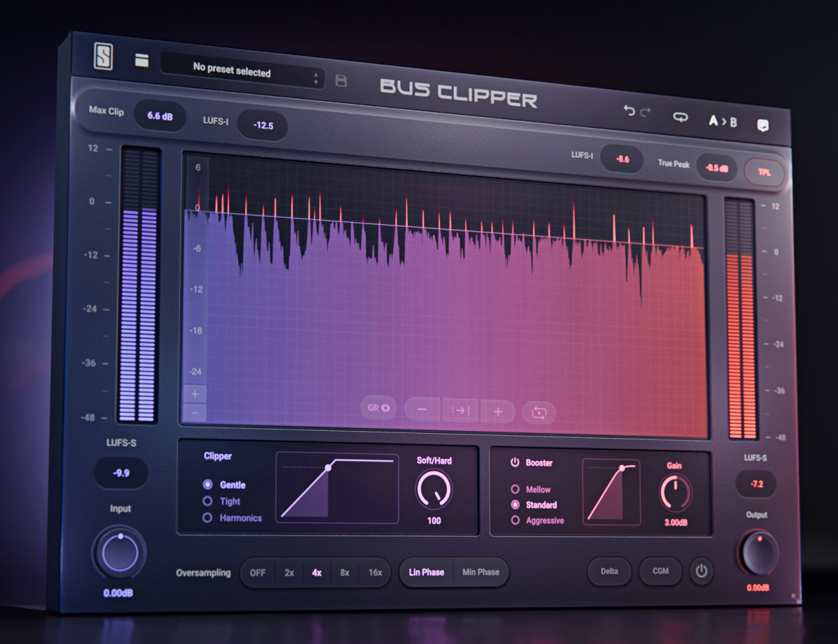Click the redo arrow icon
This screenshot has height=644, width=838.
[645, 112]
